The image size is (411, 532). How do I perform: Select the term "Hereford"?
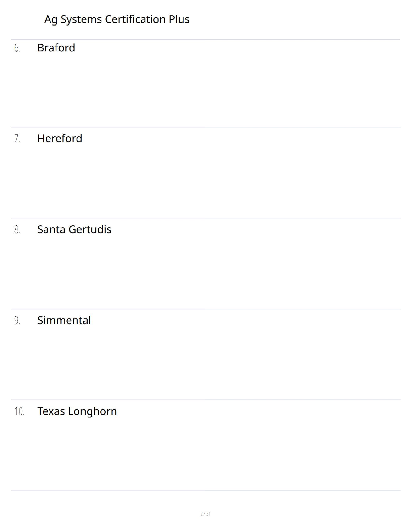tap(60, 139)
